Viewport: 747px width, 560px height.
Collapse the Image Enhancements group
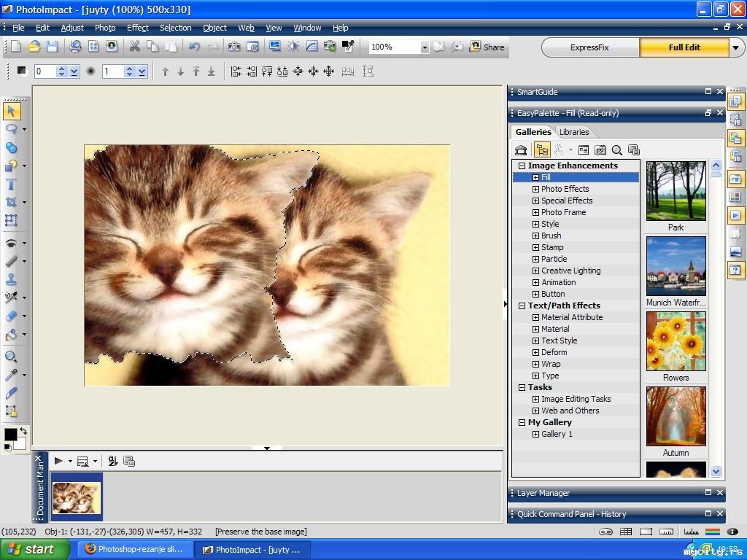(522, 166)
